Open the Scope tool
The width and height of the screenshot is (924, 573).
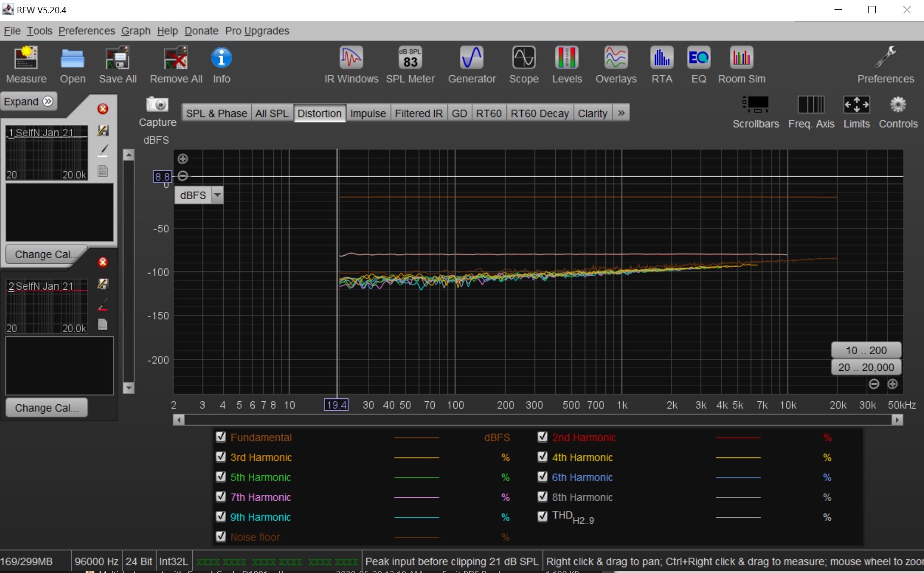pos(524,64)
